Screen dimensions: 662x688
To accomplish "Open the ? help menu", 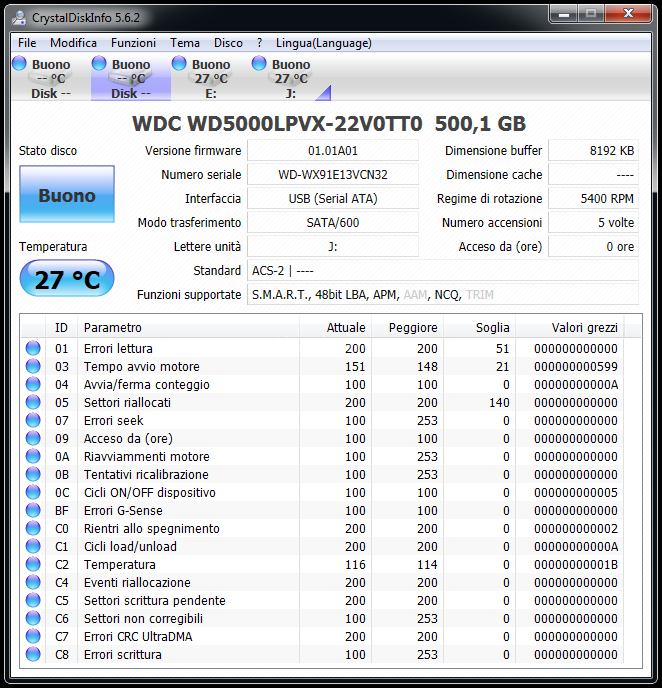I will click(x=259, y=43).
